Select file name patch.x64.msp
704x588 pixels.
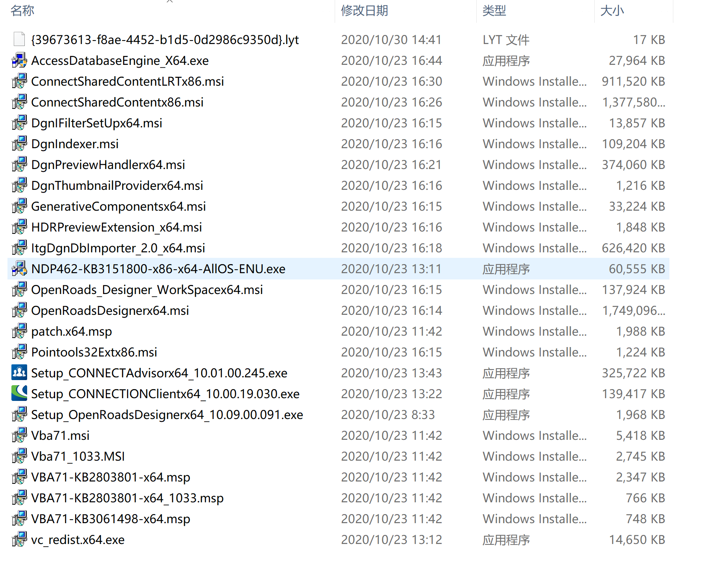point(72,331)
